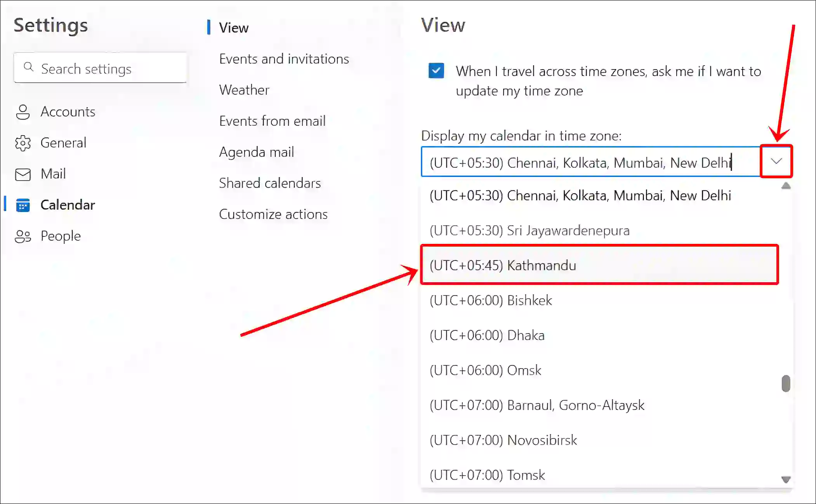The width and height of the screenshot is (816, 504).
Task: Click the Calendar icon in sidebar
Action: [22, 205]
